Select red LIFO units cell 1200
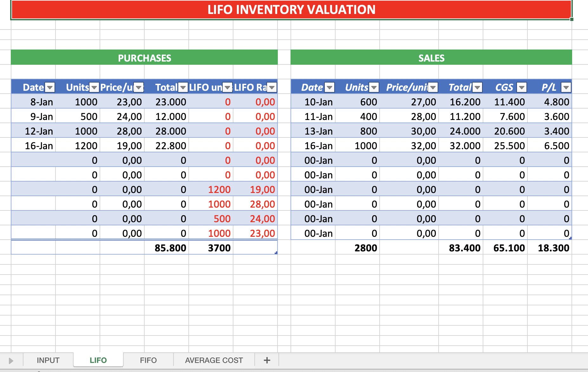This screenshot has width=588, height=372. point(211,189)
